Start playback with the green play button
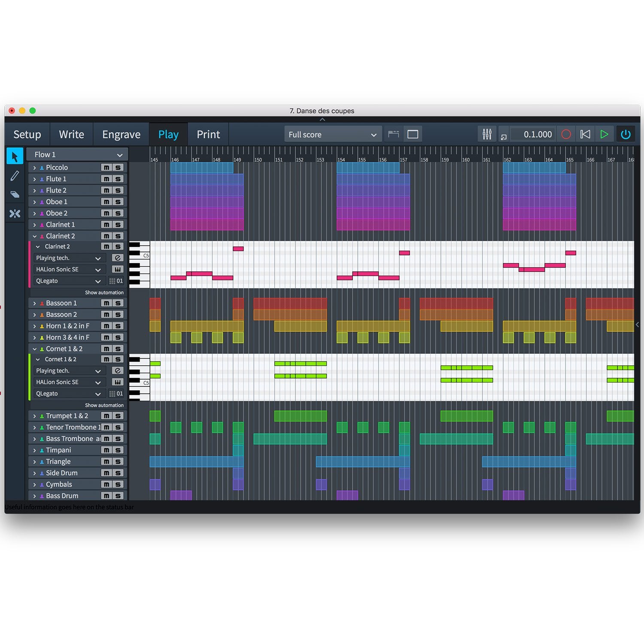Image resolution: width=644 pixels, height=644 pixels. coord(604,134)
